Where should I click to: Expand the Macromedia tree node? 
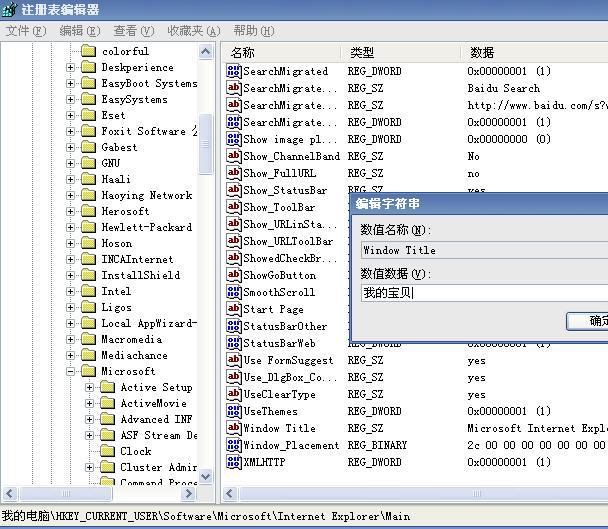coord(71,339)
